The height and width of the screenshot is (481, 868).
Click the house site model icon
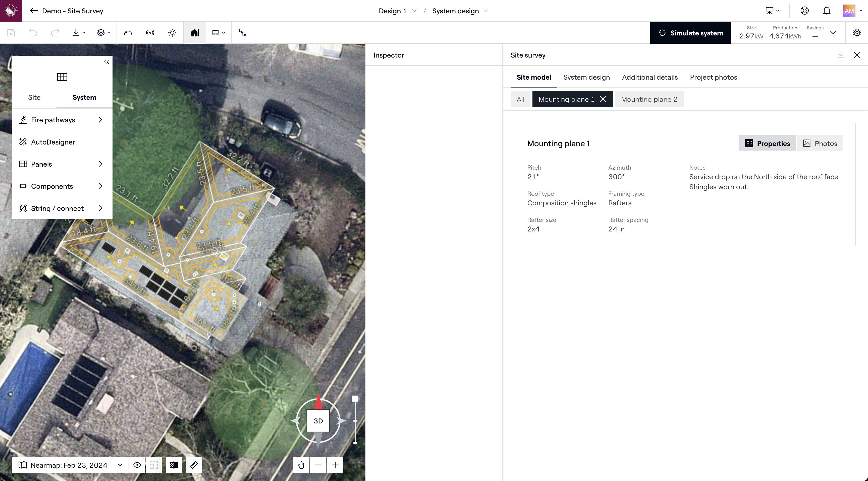pyautogui.click(x=194, y=33)
